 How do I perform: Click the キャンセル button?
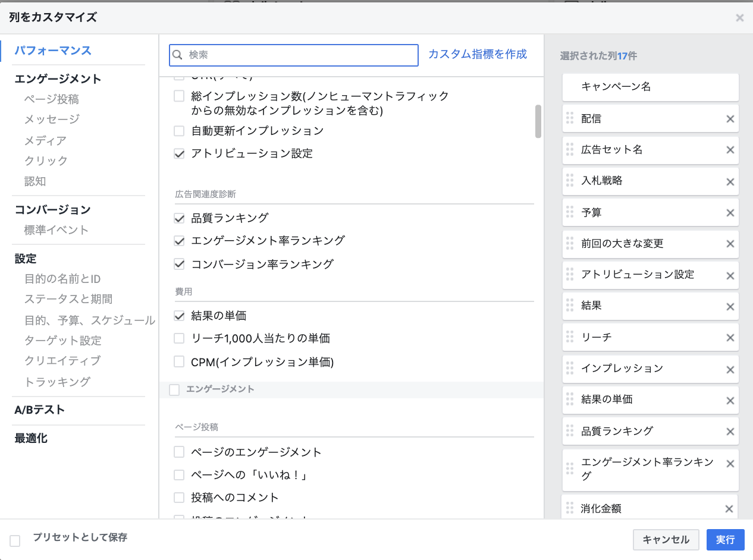(x=666, y=540)
